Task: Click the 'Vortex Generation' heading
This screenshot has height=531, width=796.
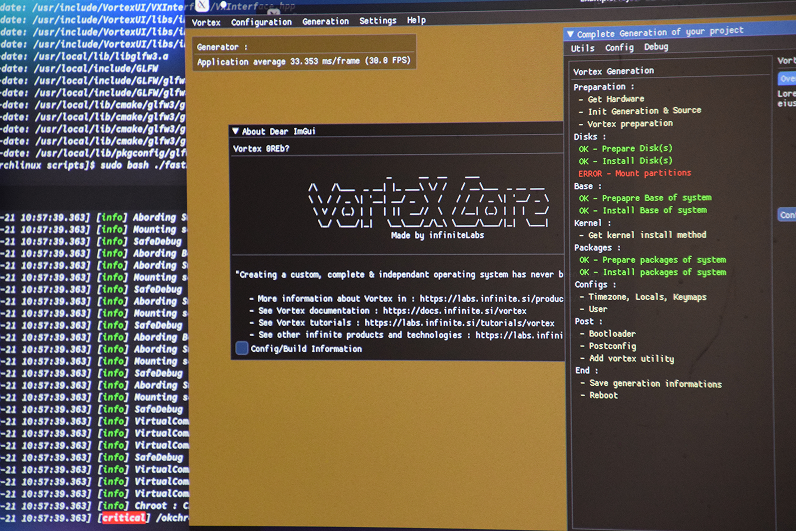Action: pos(613,71)
